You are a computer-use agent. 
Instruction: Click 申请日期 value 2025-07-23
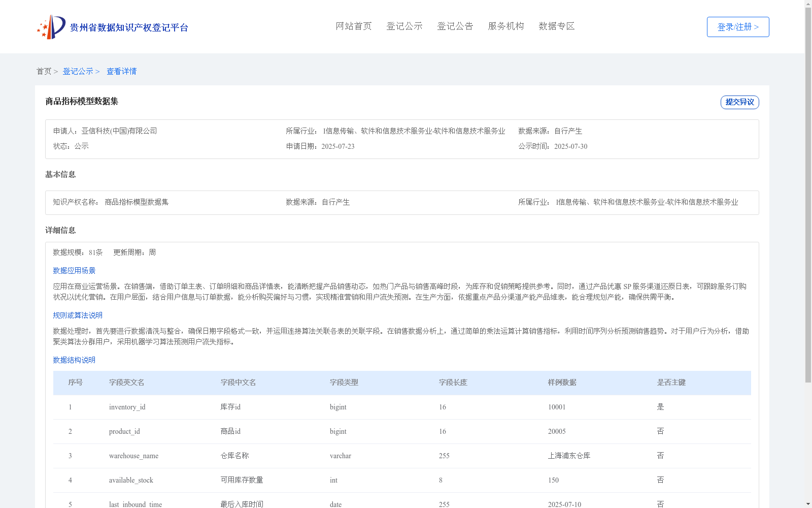click(338, 146)
